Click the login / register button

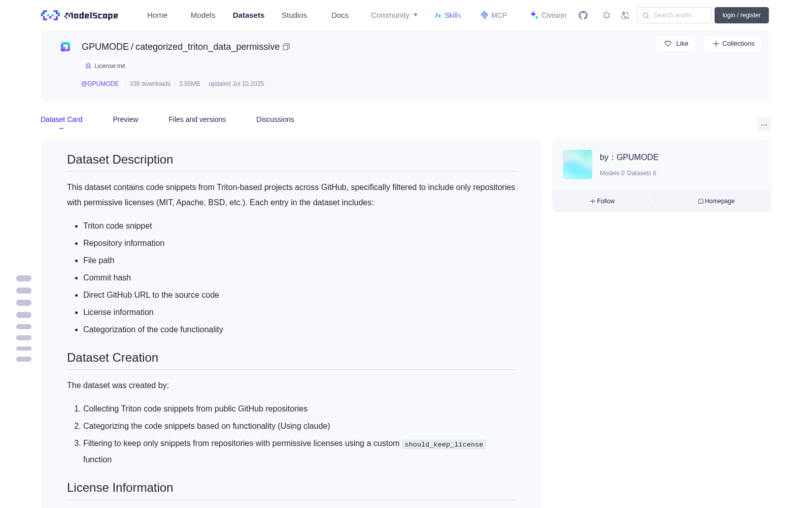point(741,15)
